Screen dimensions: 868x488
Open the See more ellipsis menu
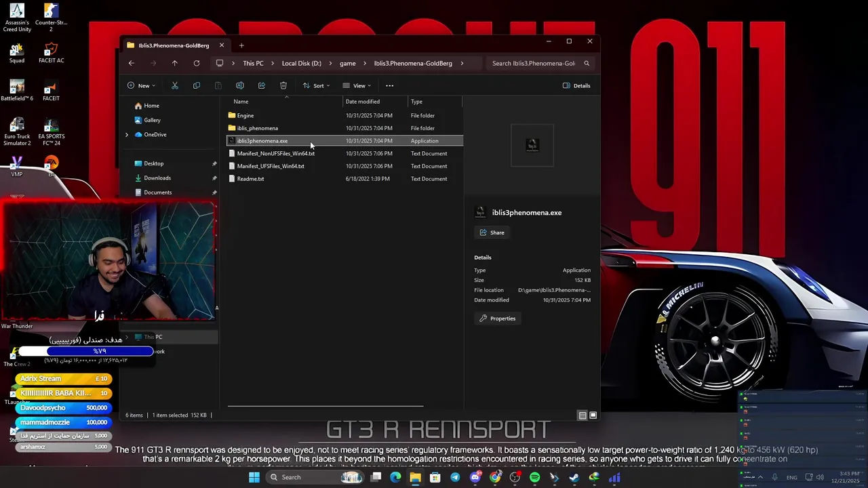[x=389, y=85]
